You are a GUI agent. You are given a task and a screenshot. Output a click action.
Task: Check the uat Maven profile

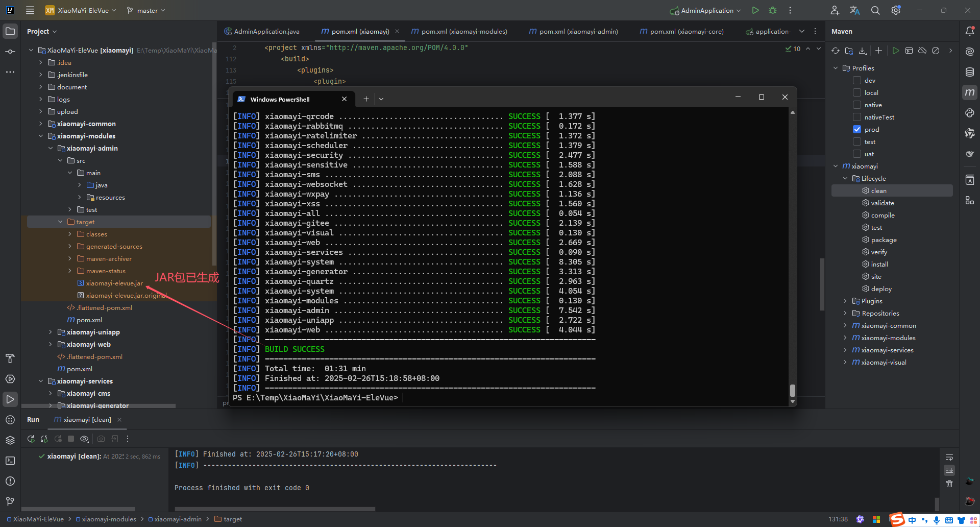coord(857,154)
